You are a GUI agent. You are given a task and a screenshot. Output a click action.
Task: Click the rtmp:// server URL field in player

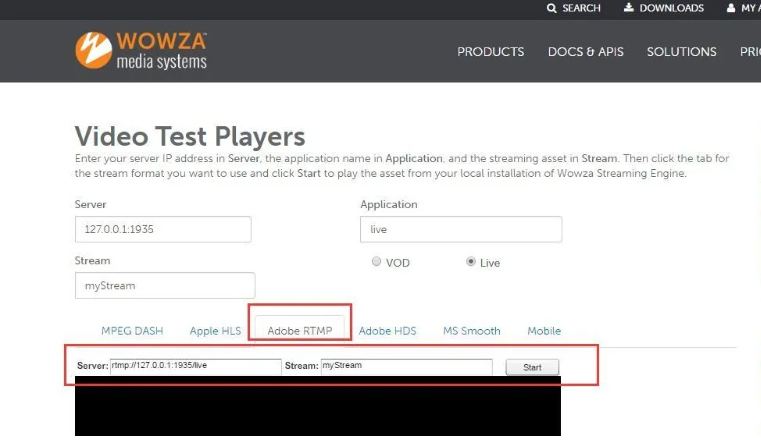195,366
